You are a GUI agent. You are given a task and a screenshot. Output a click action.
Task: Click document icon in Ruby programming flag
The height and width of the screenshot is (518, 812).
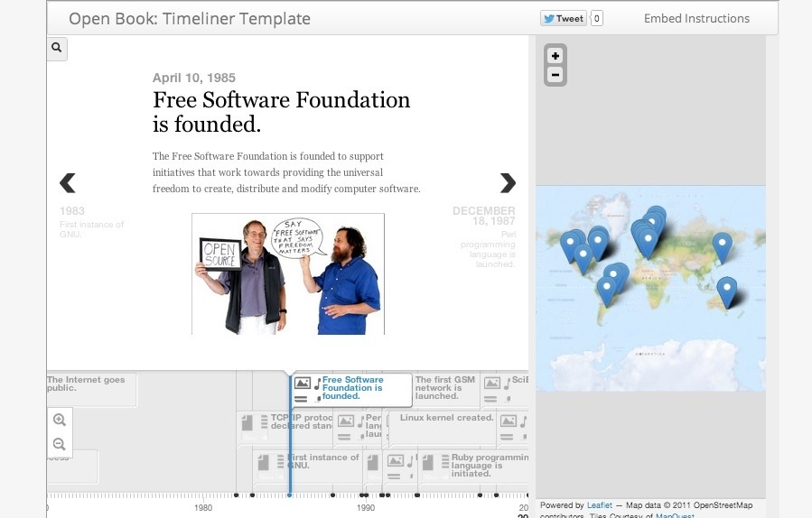pyautogui.click(x=428, y=462)
